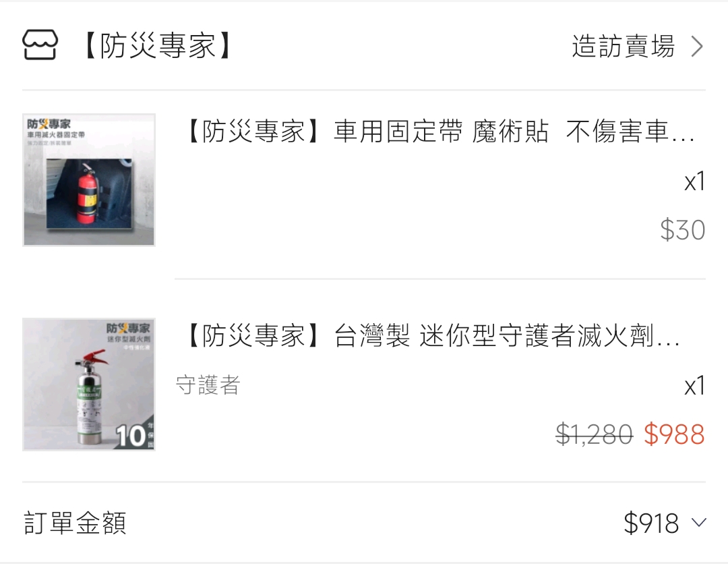Tap the discounted $988 price
Image resolution: width=728 pixels, height=568 pixels.
674,434
